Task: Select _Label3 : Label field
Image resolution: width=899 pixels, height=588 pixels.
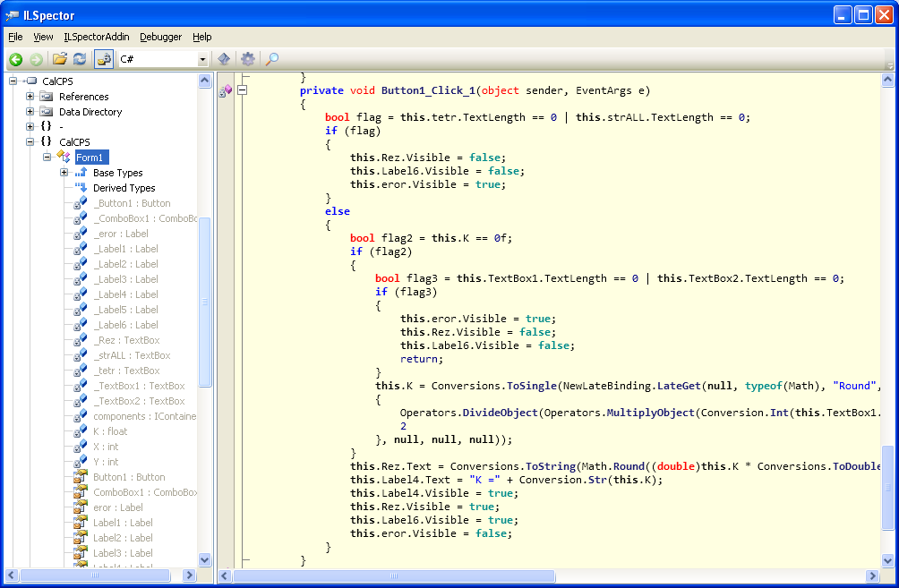Action: point(125,279)
